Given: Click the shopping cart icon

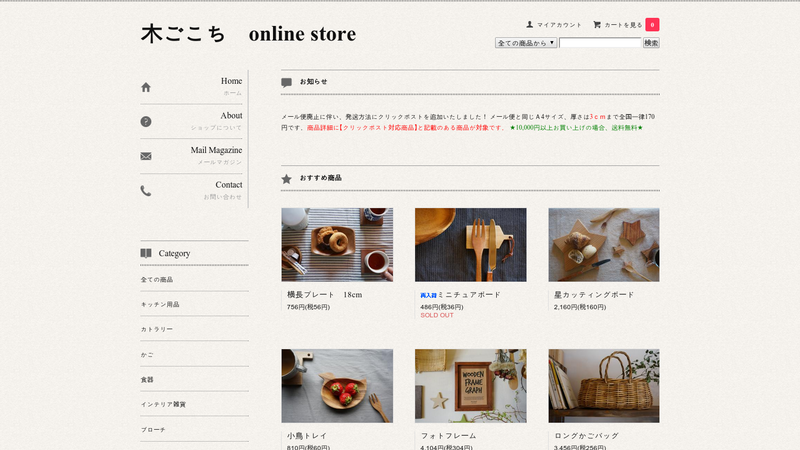Looking at the screenshot, I should [x=597, y=24].
